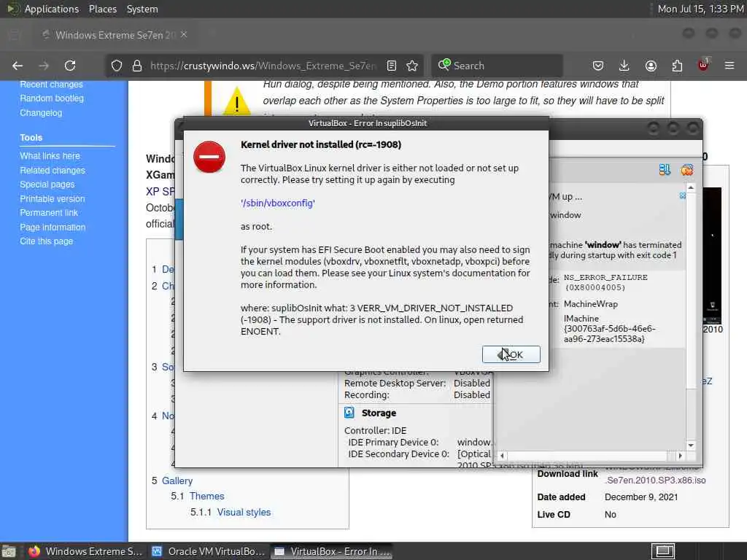
Task: Open Recent changes sidebar link
Action: [x=52, y=85]
